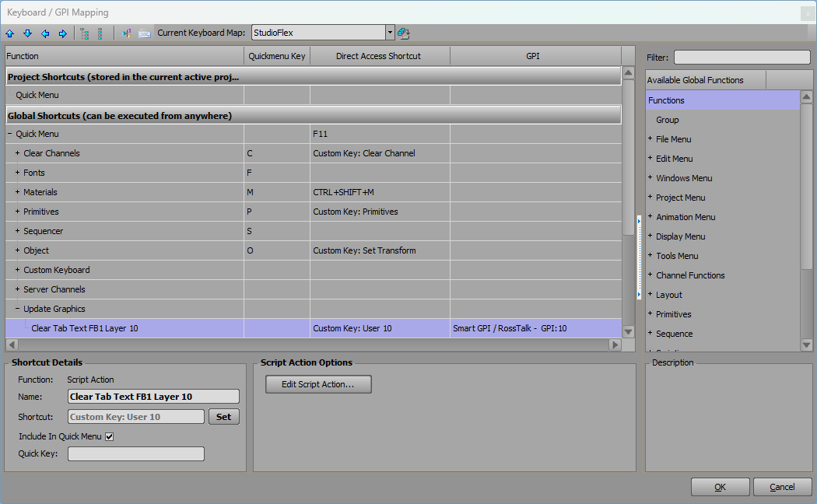Confirm with the OK button
817x504 pixels.
point(720,487)
